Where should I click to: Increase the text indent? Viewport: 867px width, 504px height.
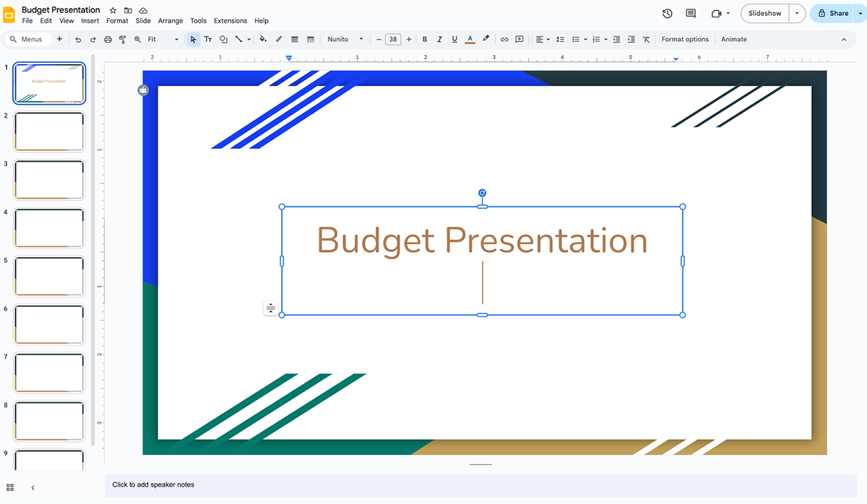click(631, 39)
